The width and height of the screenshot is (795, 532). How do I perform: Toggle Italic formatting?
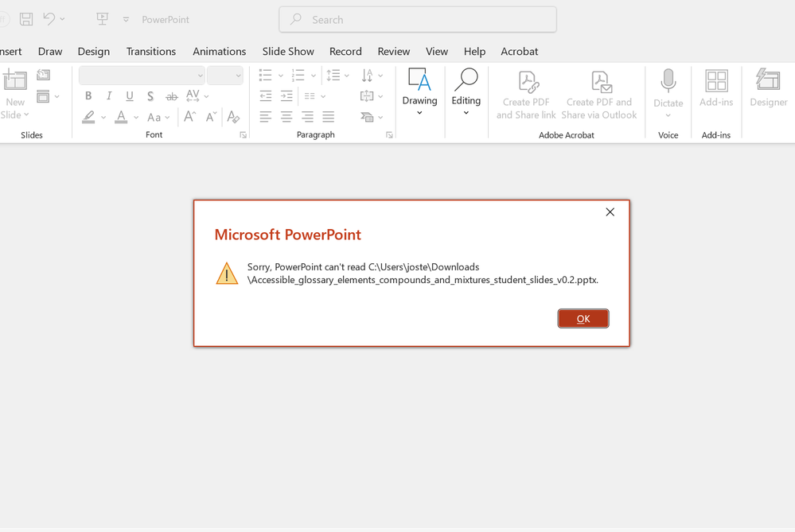point(109,95)
